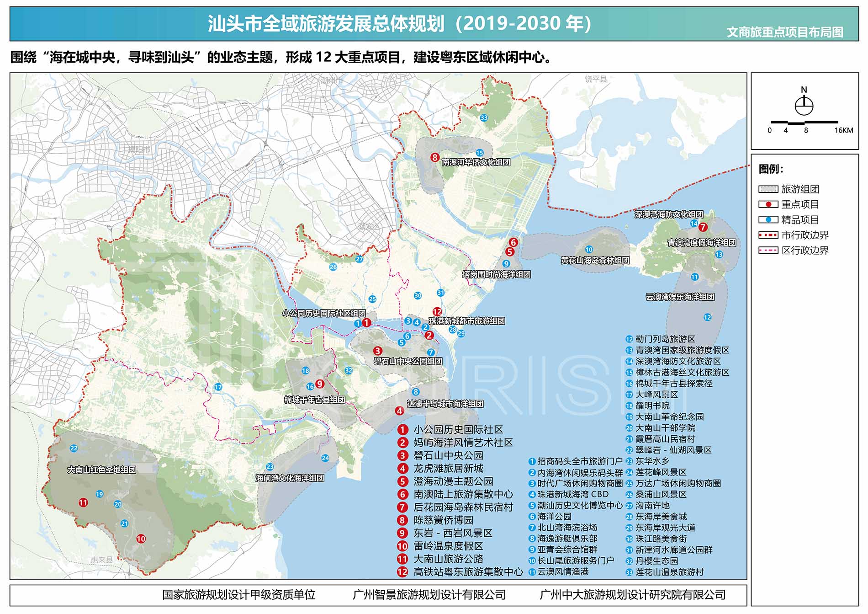Select 小公园历史国际社区 in the key project list

(x=458, y=430)
